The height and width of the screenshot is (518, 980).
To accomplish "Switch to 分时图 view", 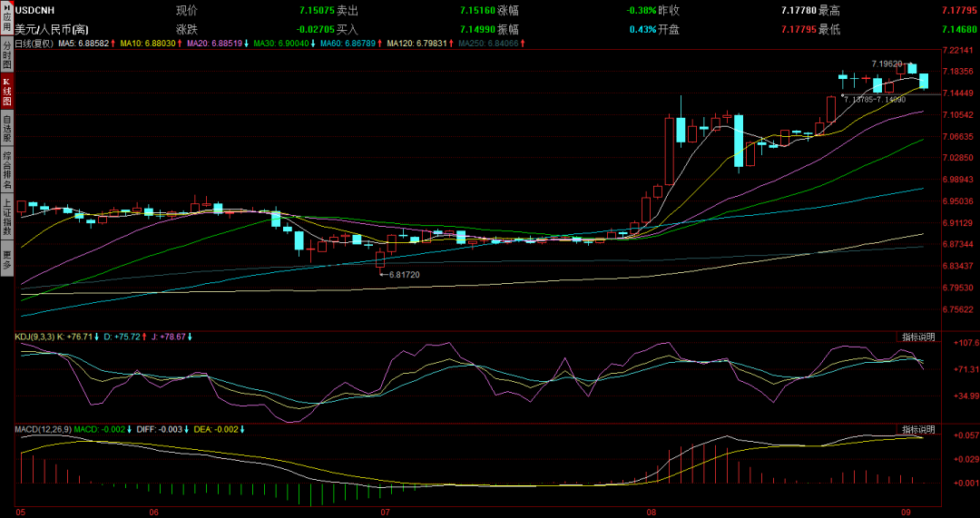I will pos(6,54).
